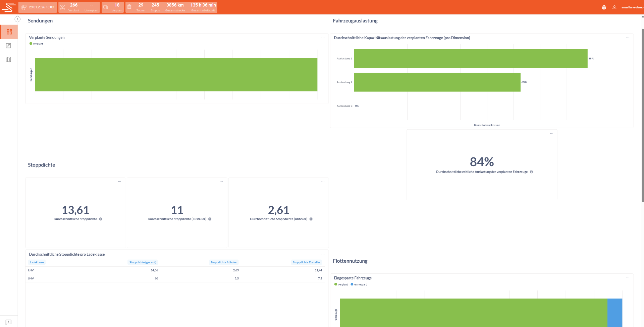The image size is (644, 327).
Task: Open options menu of Stoppdichte pro Ladeklasse table
Action: (323, 254)
